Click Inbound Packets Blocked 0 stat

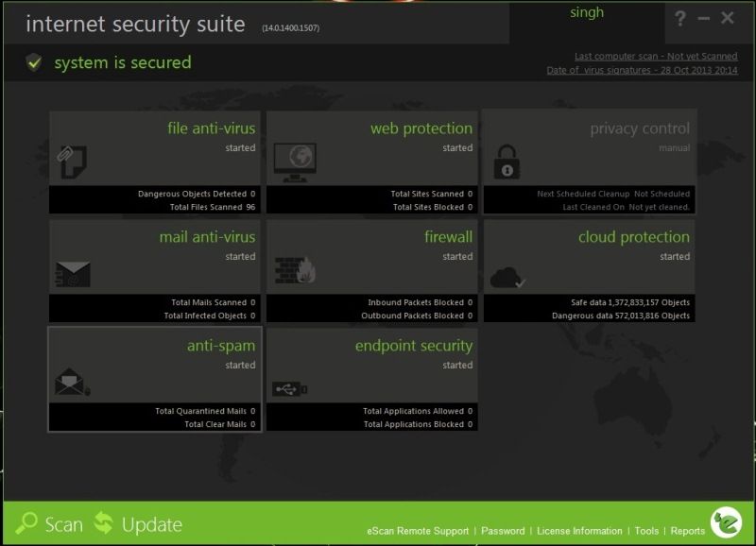[421, 302]
